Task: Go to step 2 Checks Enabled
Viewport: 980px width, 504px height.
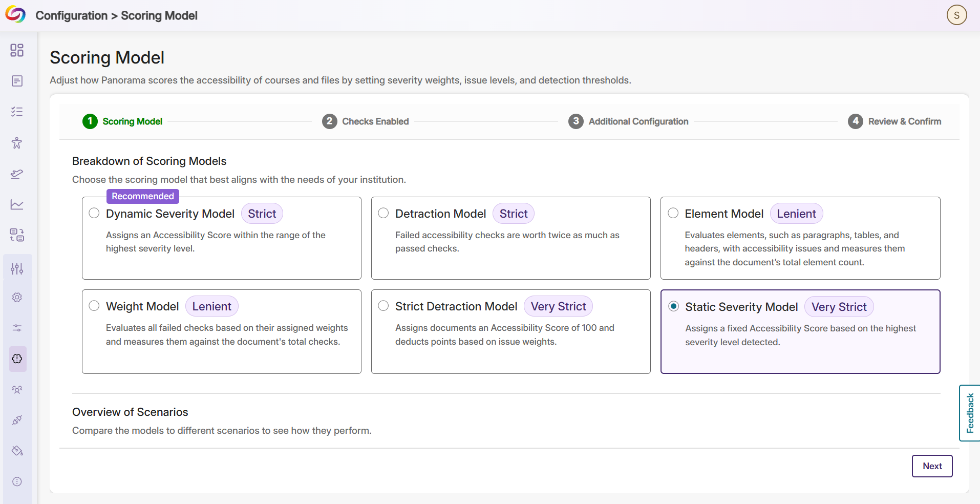Action: click(x=366, y=121)
